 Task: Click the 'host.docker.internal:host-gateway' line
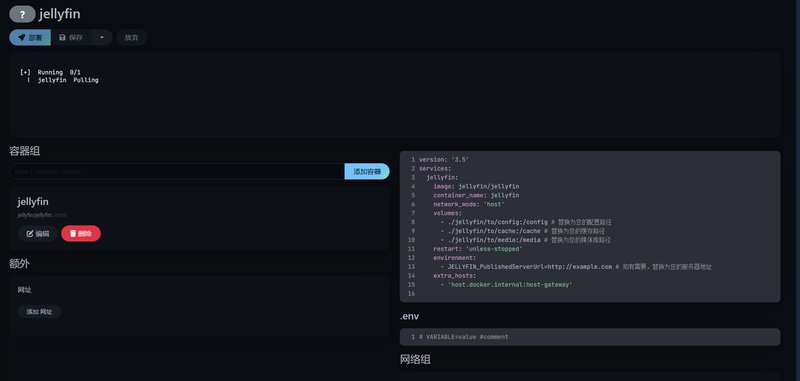[506, 285]
